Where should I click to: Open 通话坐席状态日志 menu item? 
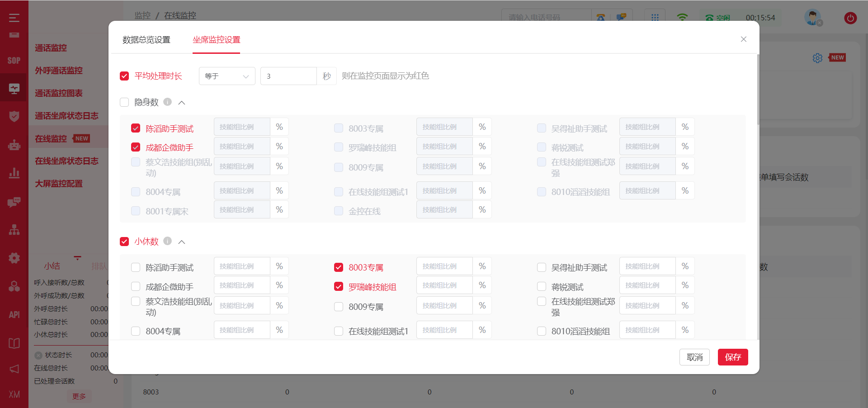click(66, 116)
